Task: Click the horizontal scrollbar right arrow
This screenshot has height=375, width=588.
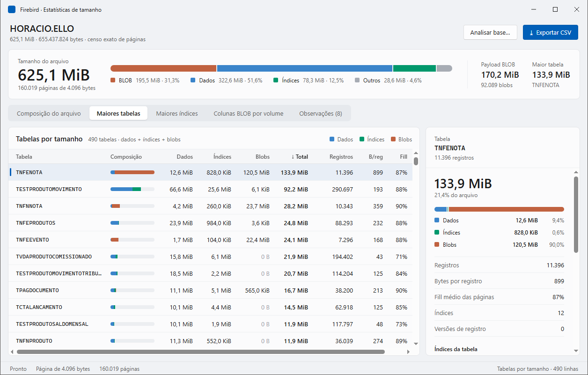Action: 409,352
